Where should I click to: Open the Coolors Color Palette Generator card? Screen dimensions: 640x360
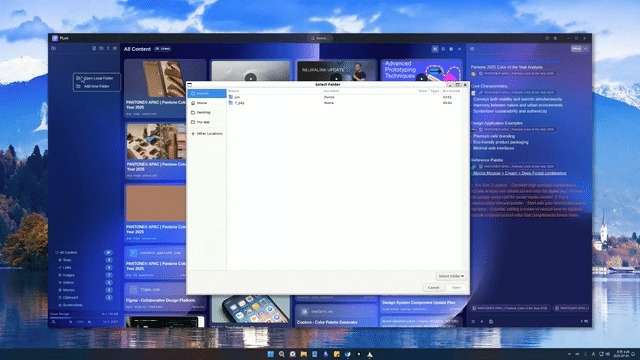[x=336, y=316]
